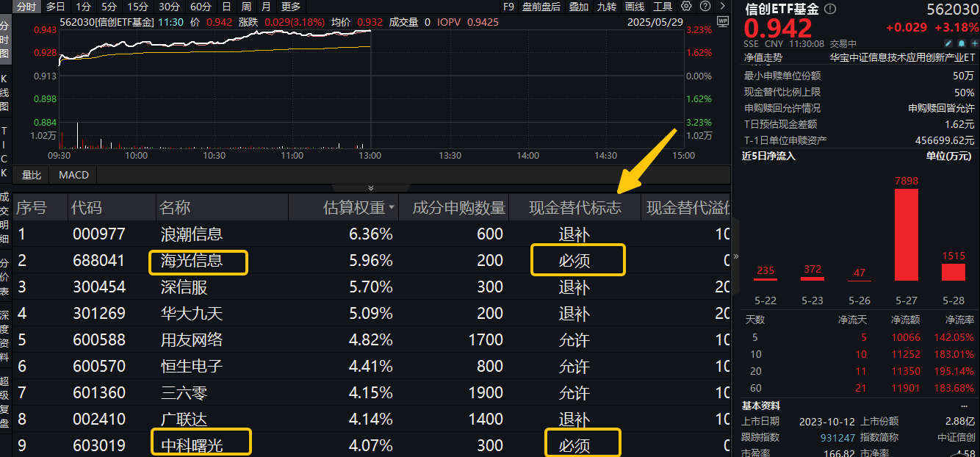This screenshot has height=457, width=980.
Task: Open the 更多 periods dropdown
Action: pyautogui.click(x=291, y=7)
